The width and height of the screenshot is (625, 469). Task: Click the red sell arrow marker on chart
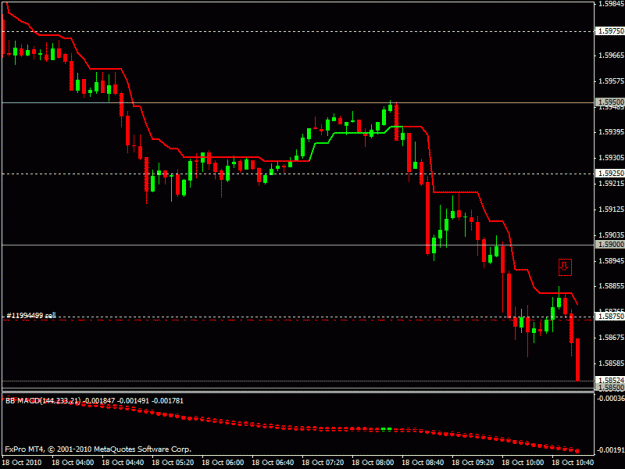click(x=565, y=267)
